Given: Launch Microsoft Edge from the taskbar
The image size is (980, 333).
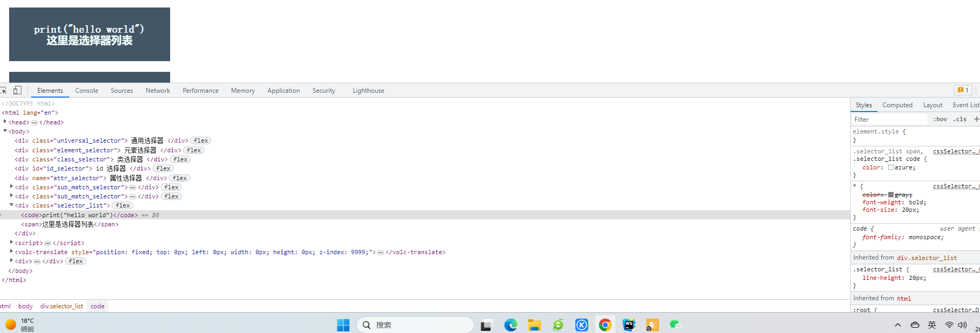Looking at the screenshot, I should click(510, 325).
